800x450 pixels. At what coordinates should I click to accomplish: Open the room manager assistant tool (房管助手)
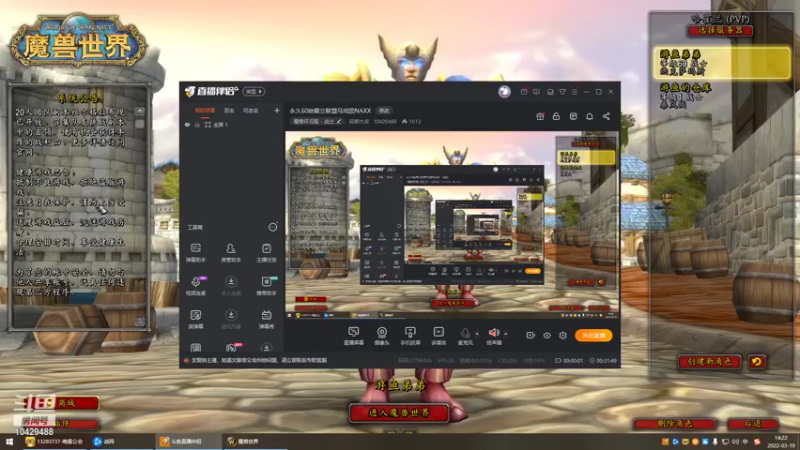231,252
